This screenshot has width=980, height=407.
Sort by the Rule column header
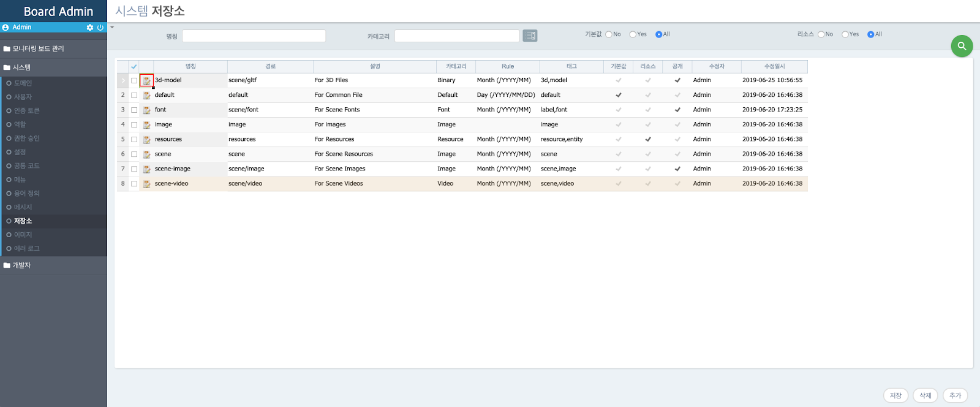pos(508,66)
